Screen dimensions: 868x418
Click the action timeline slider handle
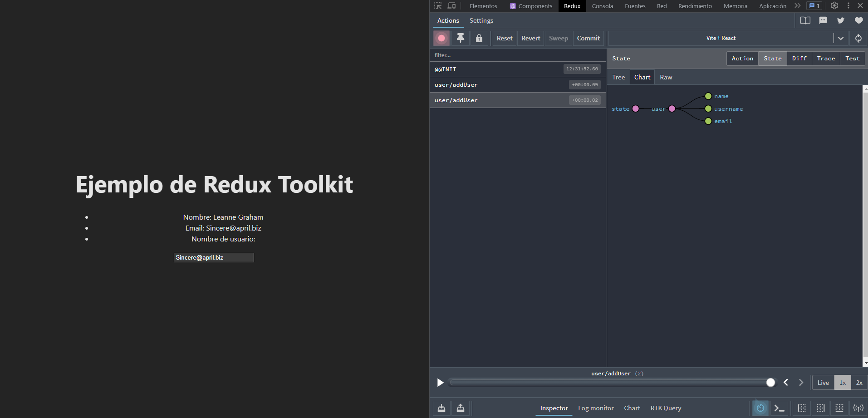pos(770,383)
